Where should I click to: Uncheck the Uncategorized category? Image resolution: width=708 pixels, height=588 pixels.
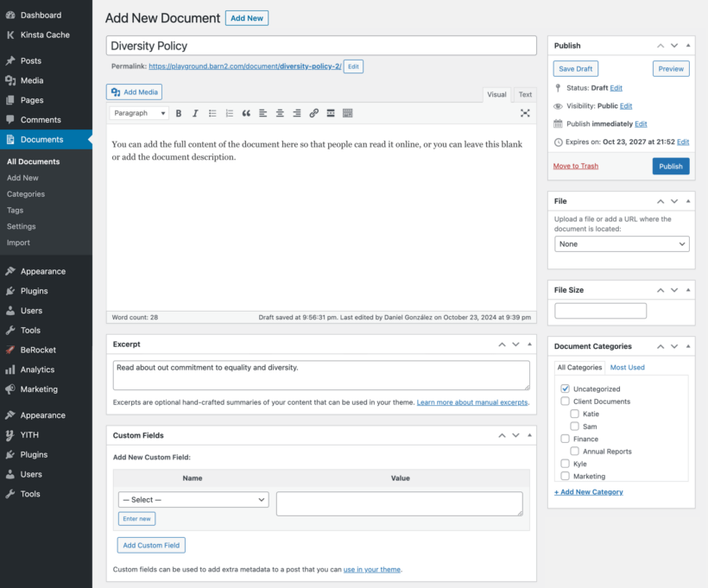point(566,389)
